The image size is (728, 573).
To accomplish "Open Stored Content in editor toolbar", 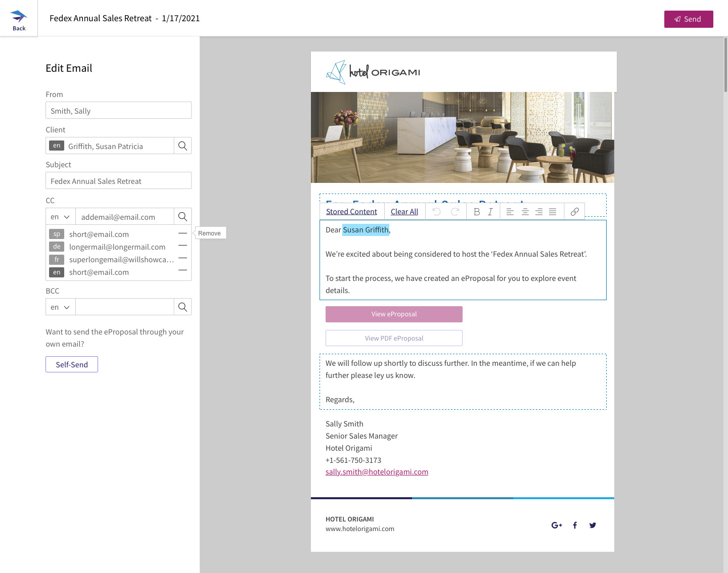I will point(351,212).
